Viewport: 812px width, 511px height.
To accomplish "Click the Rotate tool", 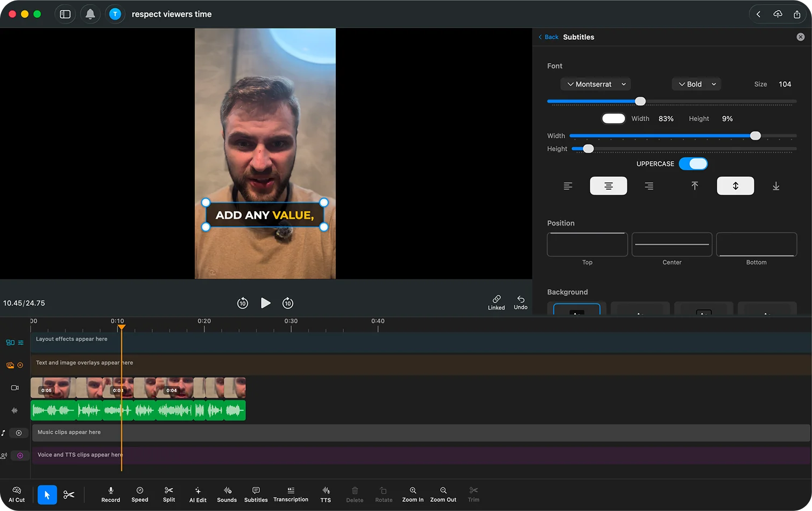I will [384, 494].
